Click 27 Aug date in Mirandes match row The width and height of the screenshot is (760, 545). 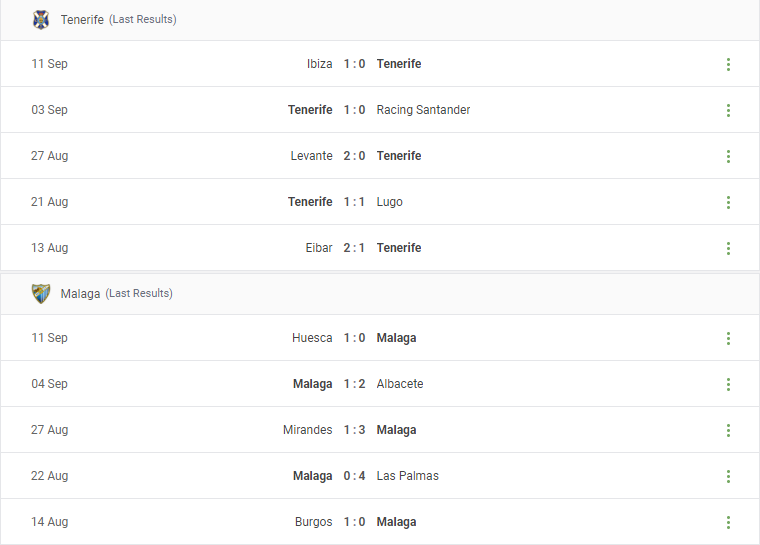tap(49, 430)
